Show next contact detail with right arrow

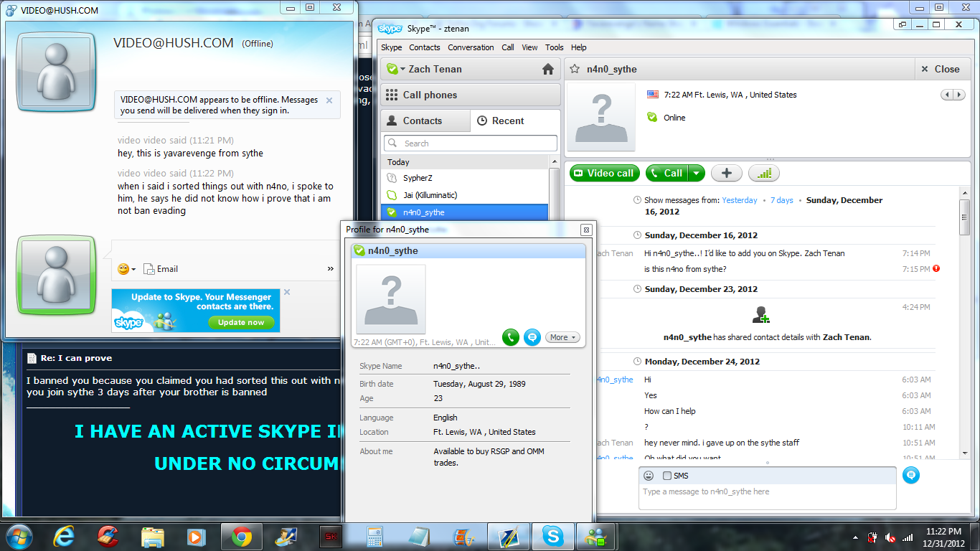[959, 95]
